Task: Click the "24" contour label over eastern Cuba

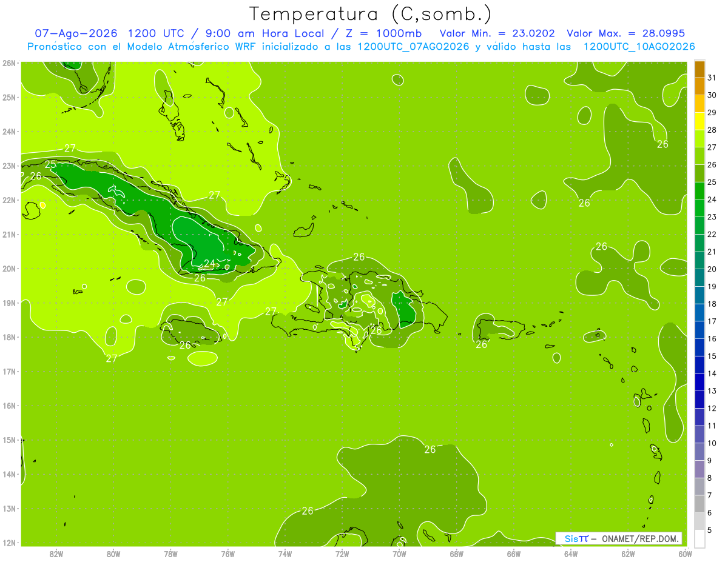Action: click(x=209, y=263)
